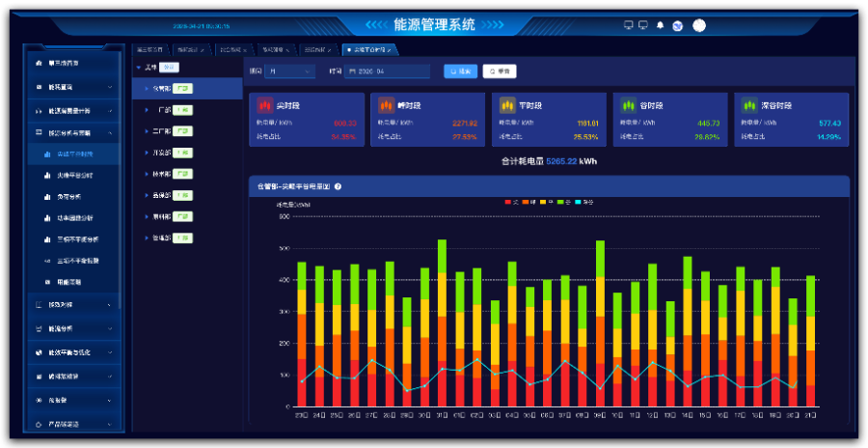
Task: Toggle the red 尖 legend series
Action: [x=510, y=202]
